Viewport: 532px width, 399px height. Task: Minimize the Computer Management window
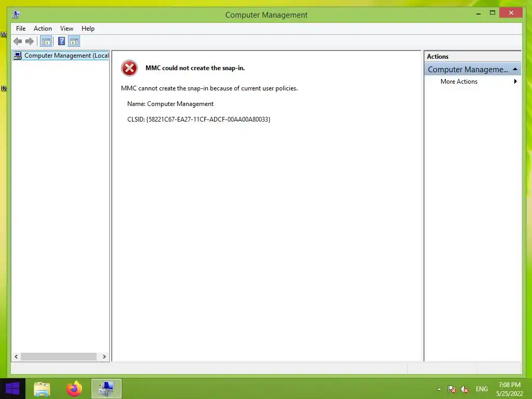478,14
